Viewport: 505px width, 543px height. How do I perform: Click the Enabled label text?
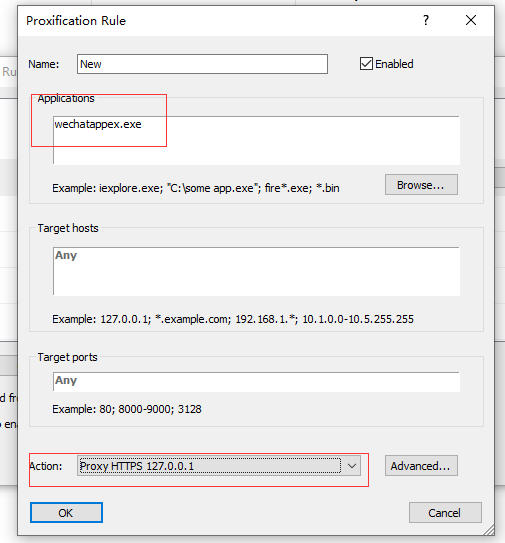[394, 64]
